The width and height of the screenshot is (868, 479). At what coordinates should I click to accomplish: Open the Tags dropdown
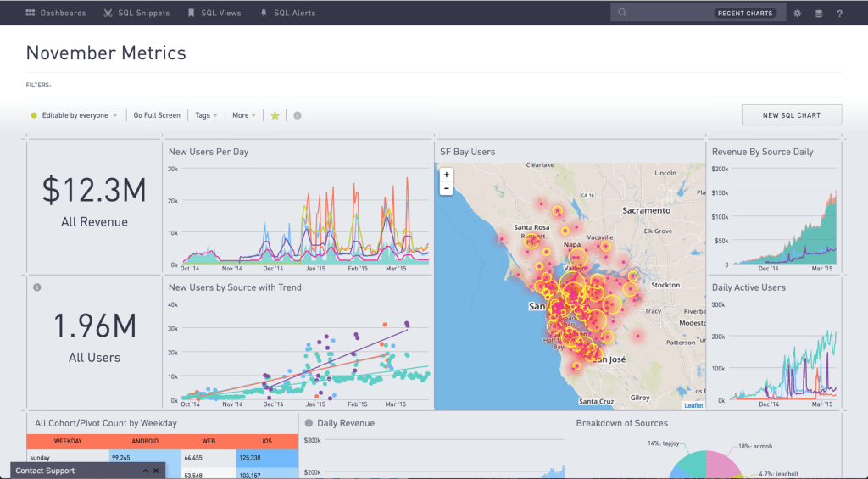[206, 115]
